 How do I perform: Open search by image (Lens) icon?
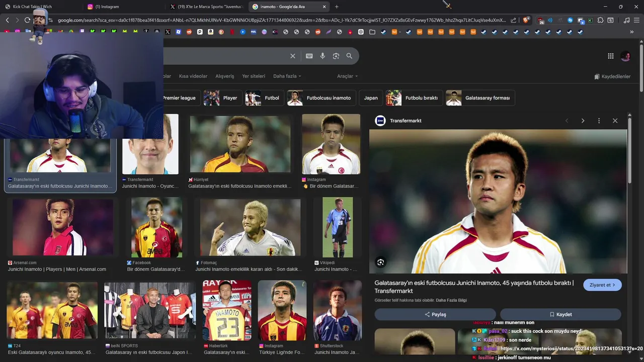tap(336, 56)
